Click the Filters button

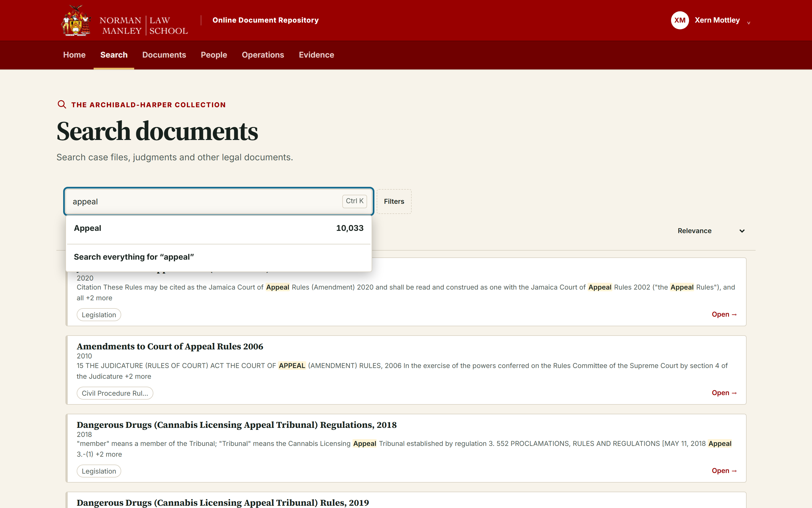394,201
